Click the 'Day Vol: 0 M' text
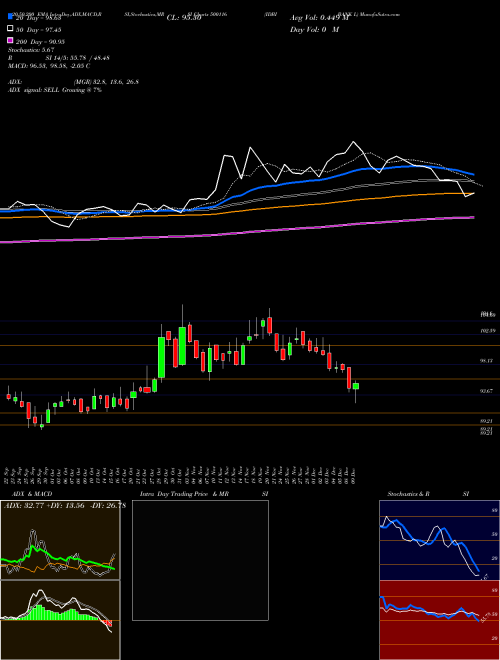Image resolution: width=500 pixels, height=660 pixels. tap(314, 29)
